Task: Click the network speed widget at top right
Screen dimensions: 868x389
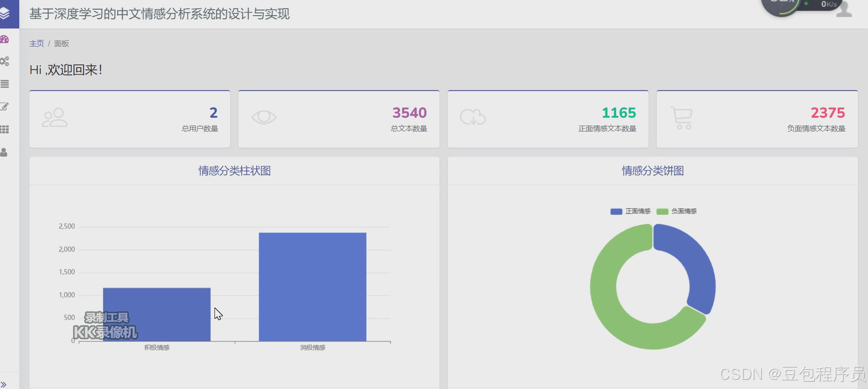Action: point(801,6)
